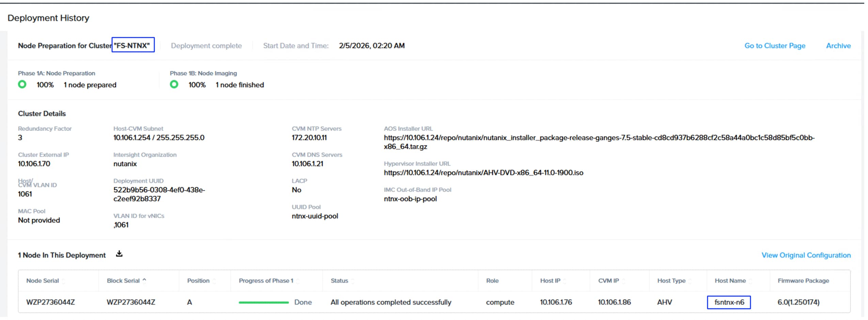The width and height of the screenshot is (868, 320).
Task: Sort the Status column
Action: 353,281
